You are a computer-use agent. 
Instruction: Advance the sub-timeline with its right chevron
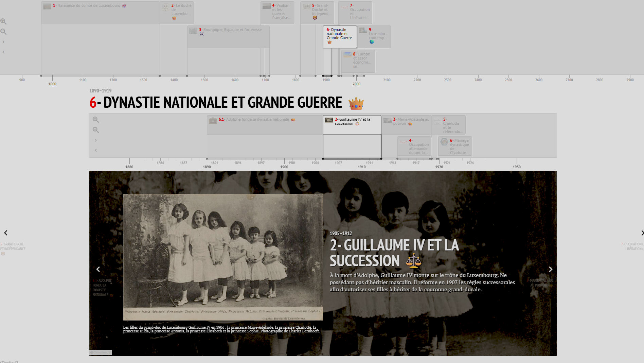[96, 140]
